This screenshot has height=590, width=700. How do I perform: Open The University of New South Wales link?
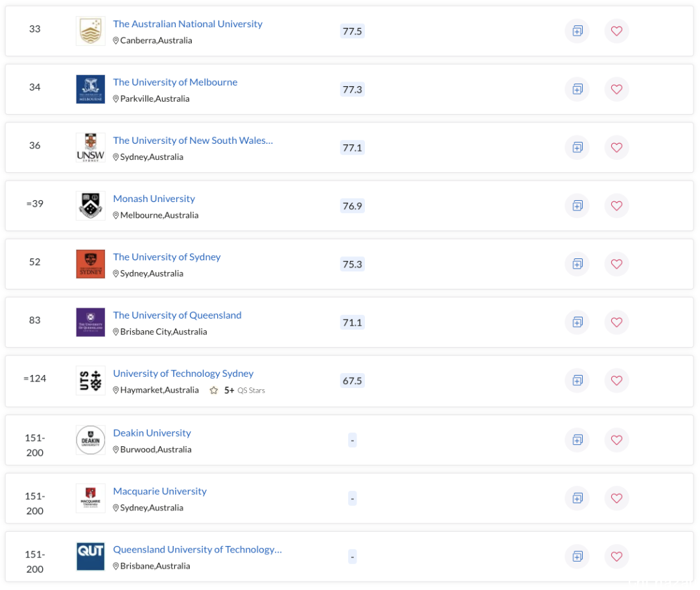pyautogui.click(x=193, y=141)
